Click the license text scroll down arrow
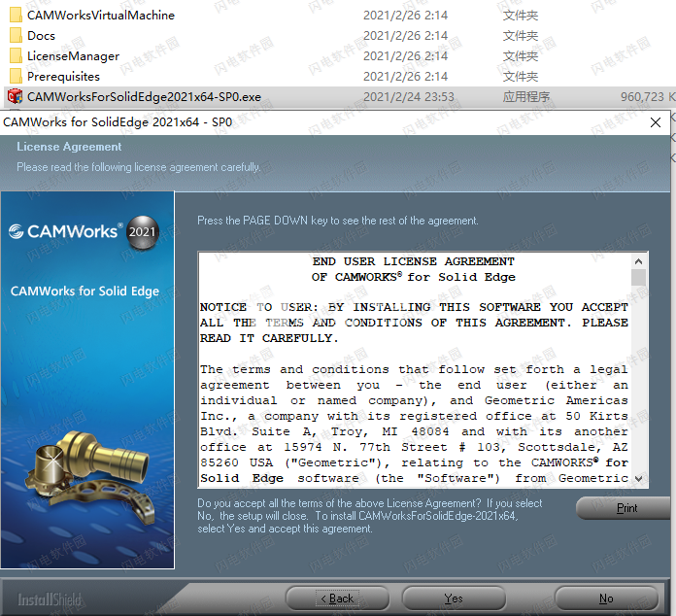The width and height of the screenshot is (676, 616). point(638,478)
